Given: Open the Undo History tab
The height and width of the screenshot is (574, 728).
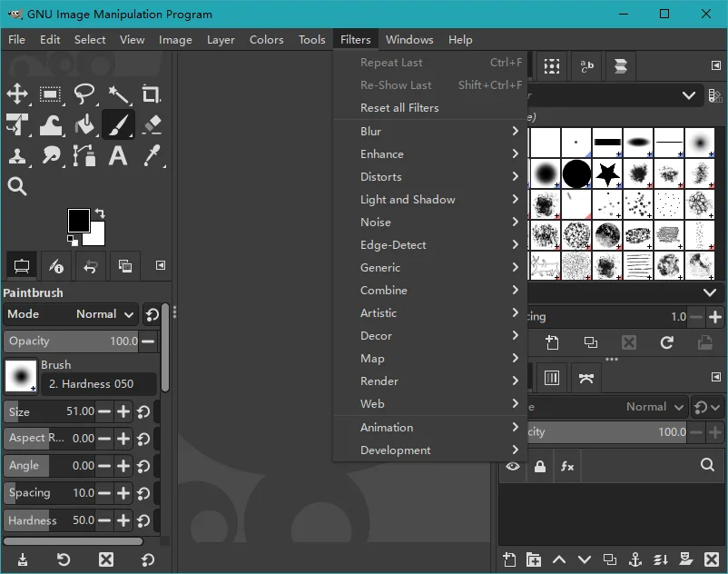Looking at the screenshot, I should tap(91, 266).
